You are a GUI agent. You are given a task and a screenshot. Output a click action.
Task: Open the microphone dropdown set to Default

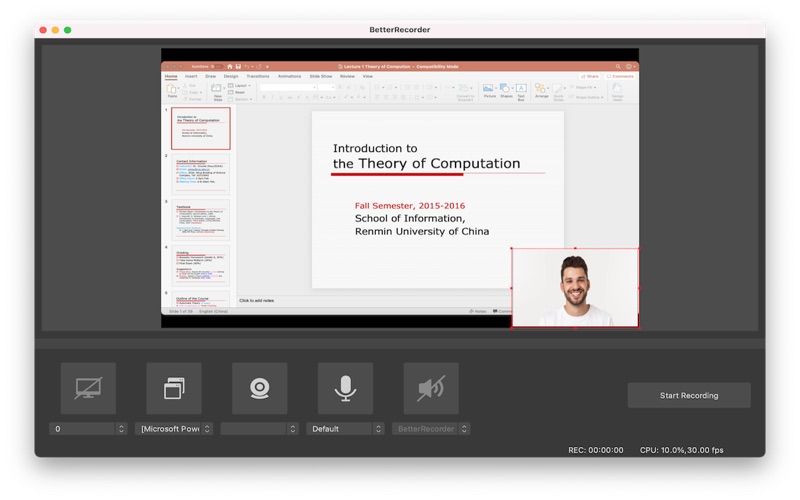(346, 429)
